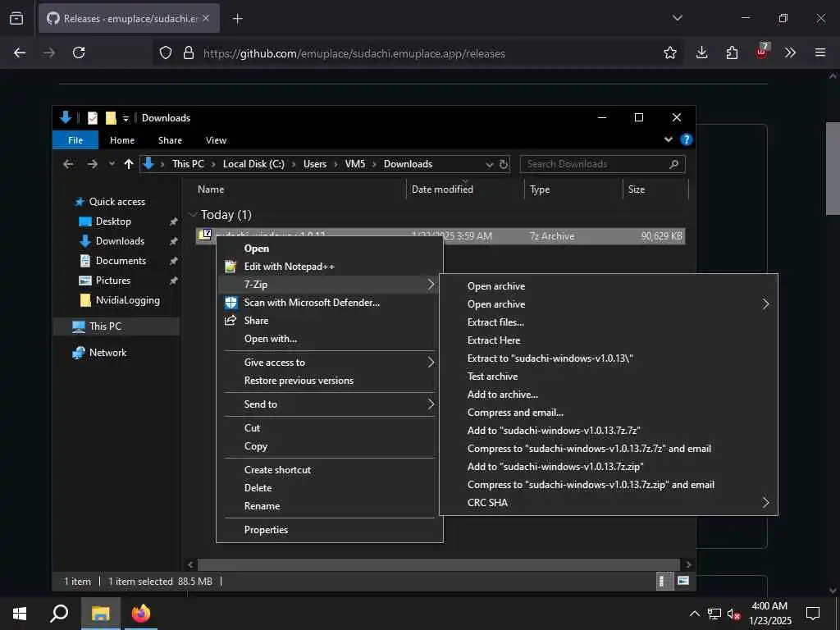Switch to large icons view
This screenshot has height=630, width=840.
click(x=683, y=581)
